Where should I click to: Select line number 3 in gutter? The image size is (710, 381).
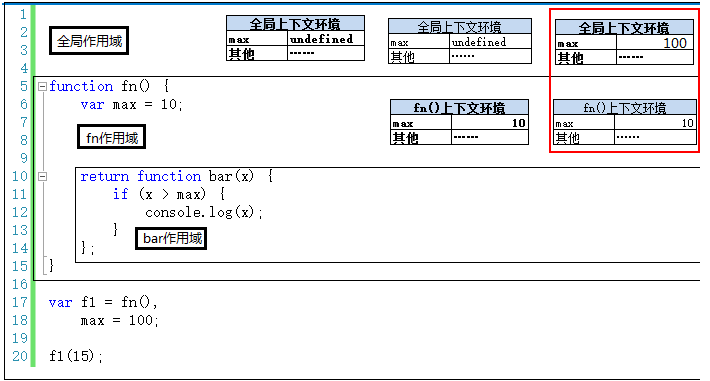pyautogui.click(x=23, y=50)
